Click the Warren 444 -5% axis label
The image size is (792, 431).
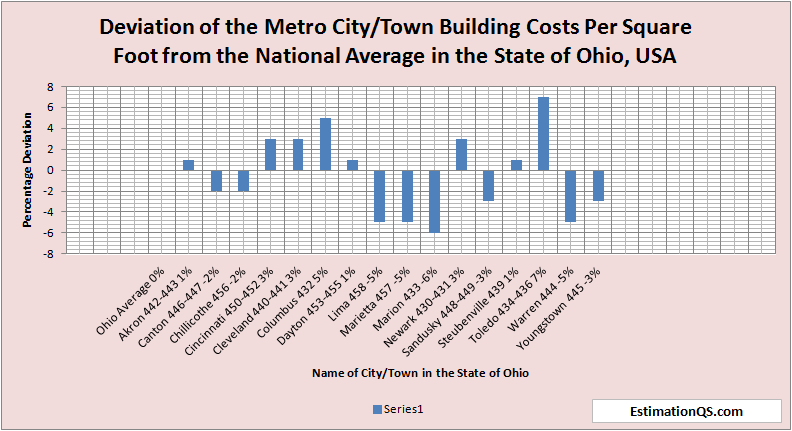(540, 299)
